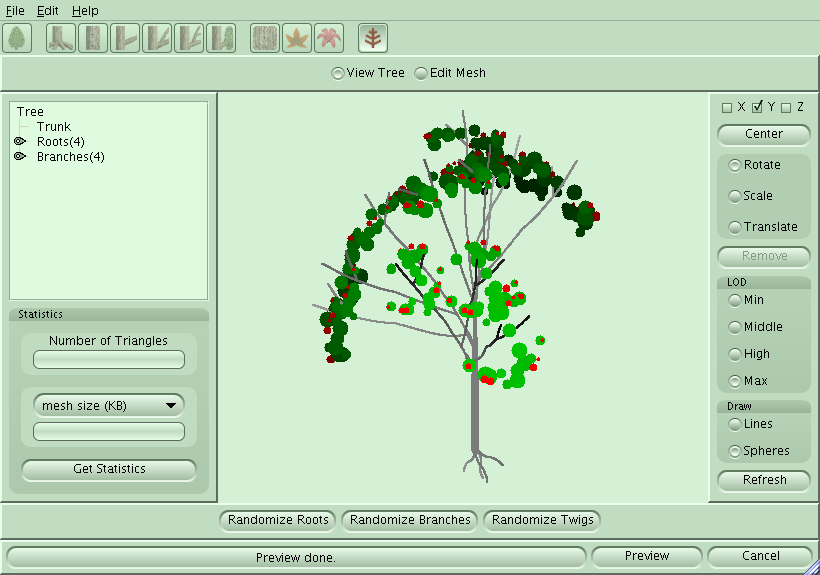
Task: Select the Scale radio option
Action: (735, 196)
